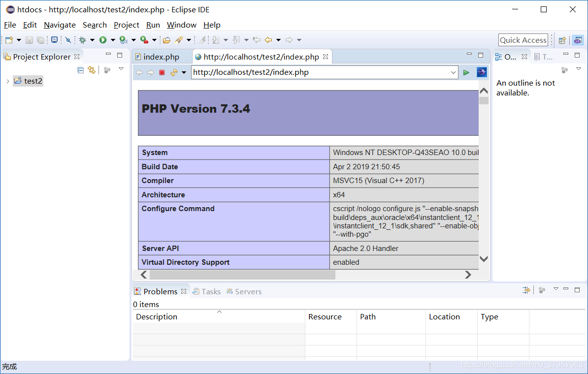Switch to the Tasks tab
Image resolution: width=588 pixels, height=374 pixels.
[207, 291]
